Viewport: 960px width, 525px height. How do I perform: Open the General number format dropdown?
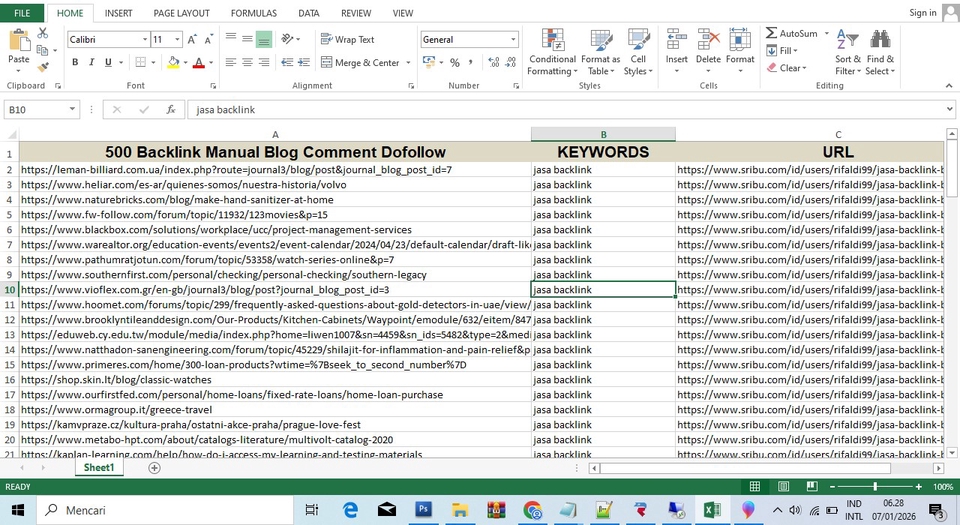tap(513, 40)
